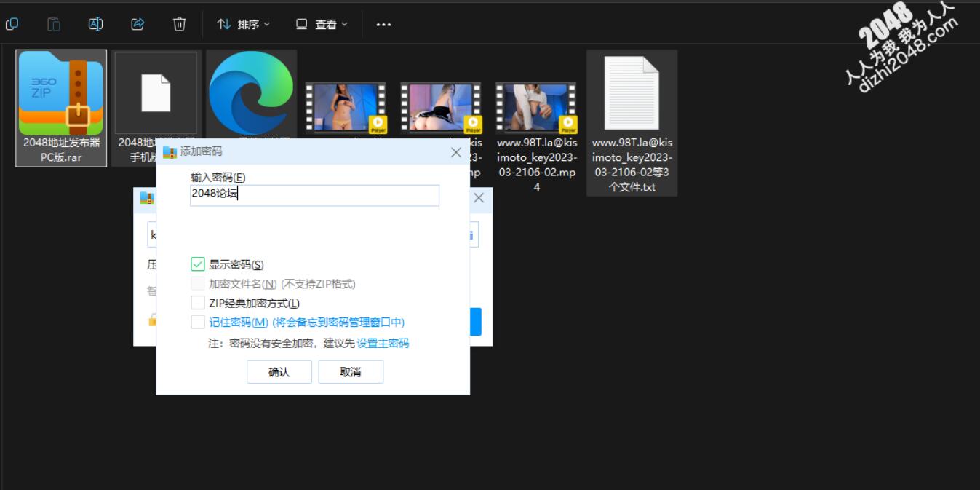Select the Microsoft Edge shortcut icon
This screenshot has height=490, width=980.
coord(251,92)
